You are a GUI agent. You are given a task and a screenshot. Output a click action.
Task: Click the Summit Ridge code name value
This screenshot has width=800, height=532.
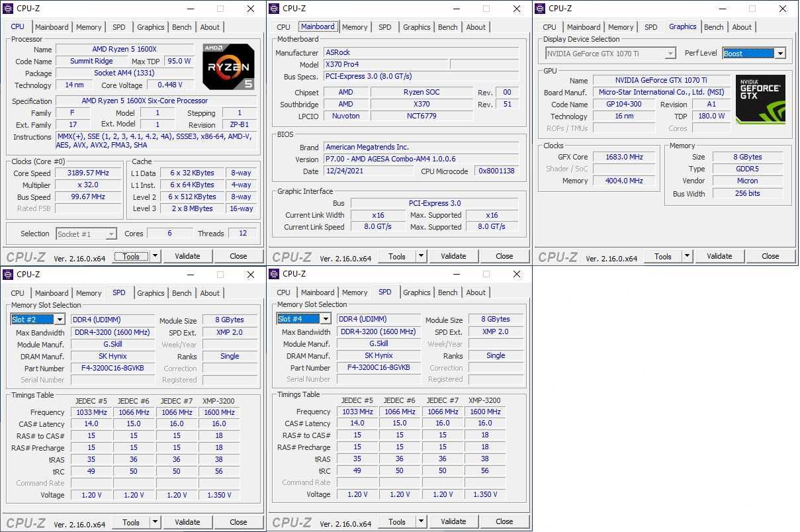pos(91,62)
